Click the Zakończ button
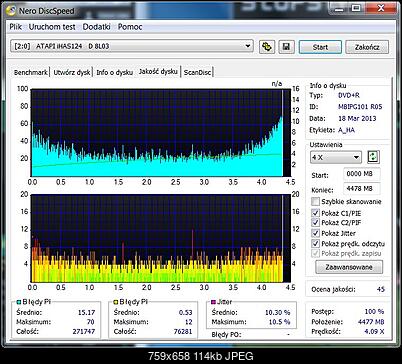This screenshot has width=402, height=364. tap(367, 47)
